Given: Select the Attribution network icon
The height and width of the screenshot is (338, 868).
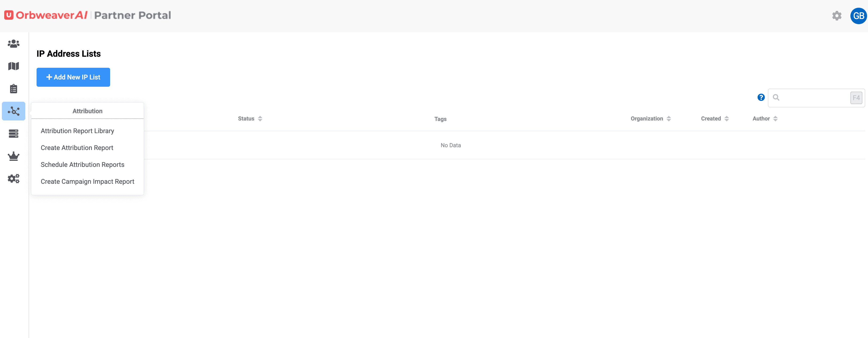Looking at the screenshot, I should pyautogui.click(x=14, y=111).
